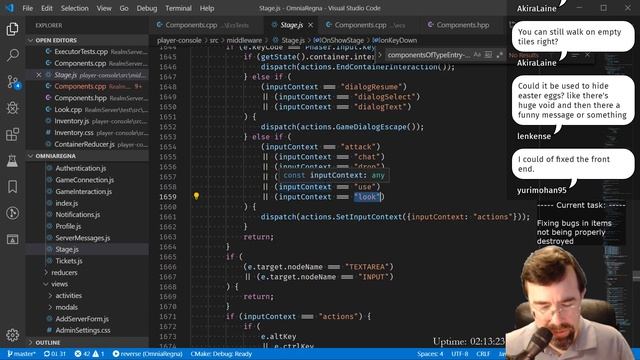Open the Go menu
This screenshot has width=640, height=360.
point(124,8)
